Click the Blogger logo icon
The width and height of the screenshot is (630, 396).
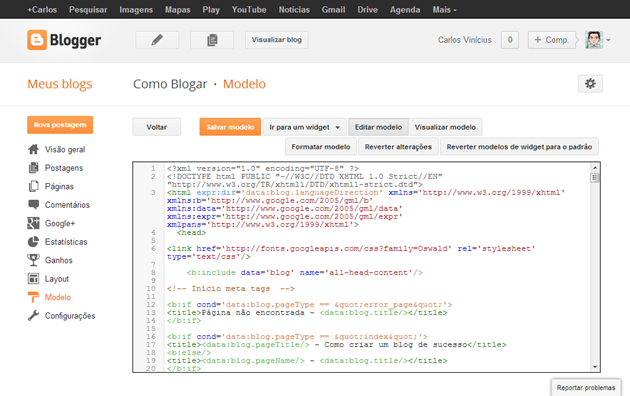(37, 40)
